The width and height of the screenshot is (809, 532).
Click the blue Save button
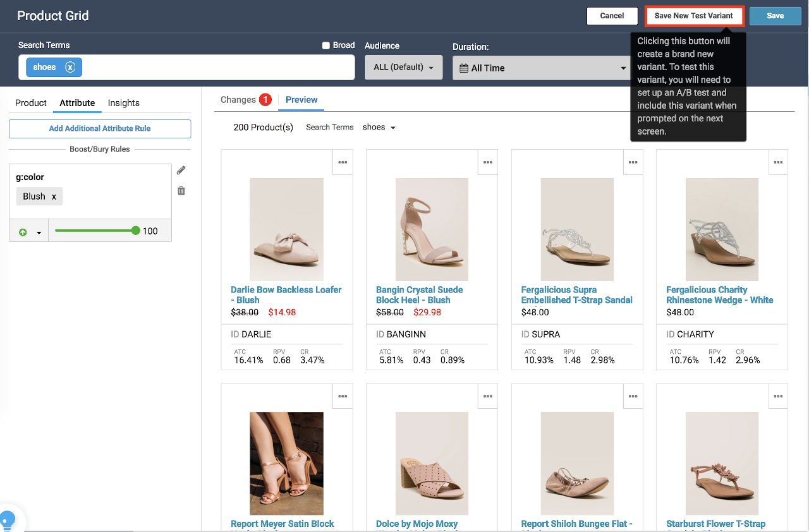pyautogui.click(x=776, y=16)
